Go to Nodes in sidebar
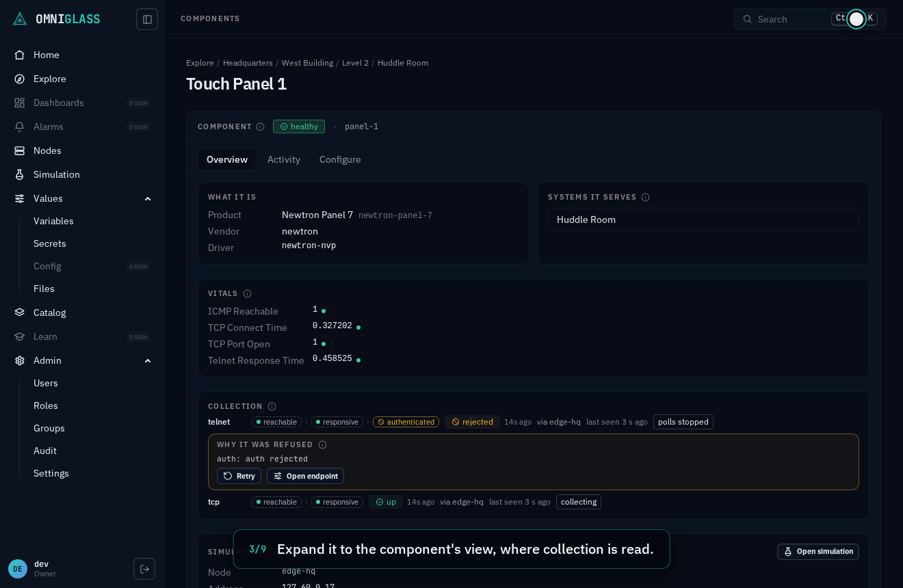The height and width of the screenshot is (588, 903). tap(82, 150)
